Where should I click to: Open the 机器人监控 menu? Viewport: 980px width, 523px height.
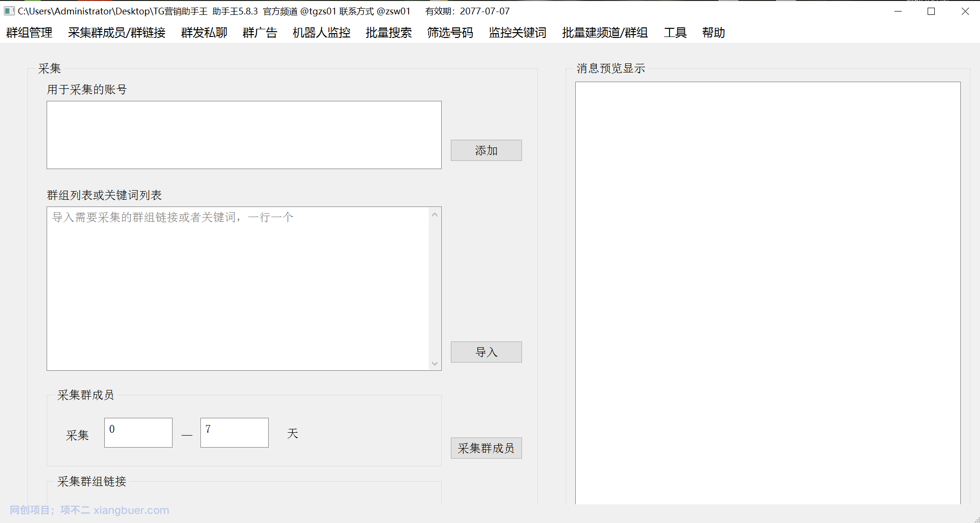tap(322, 33)
